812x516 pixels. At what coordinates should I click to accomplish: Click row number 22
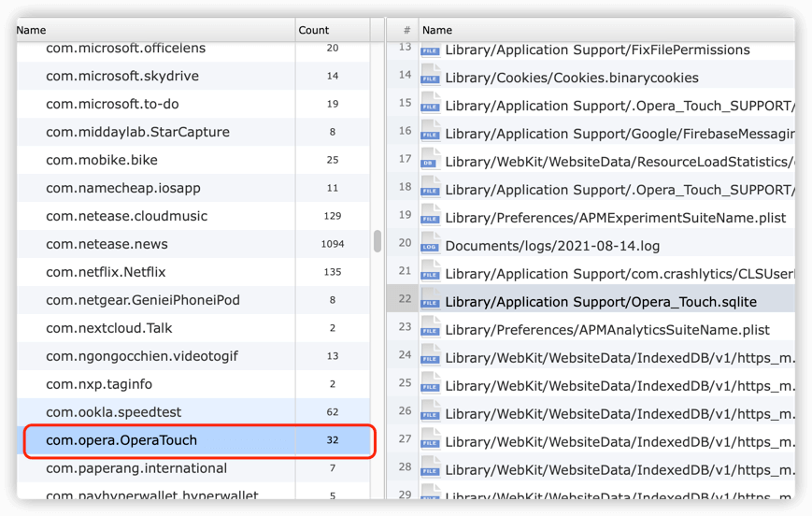[405, 298]
